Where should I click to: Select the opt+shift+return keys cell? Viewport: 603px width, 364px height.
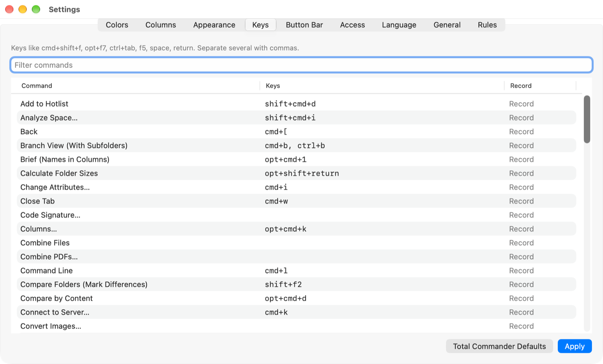[x=302, y=173]
